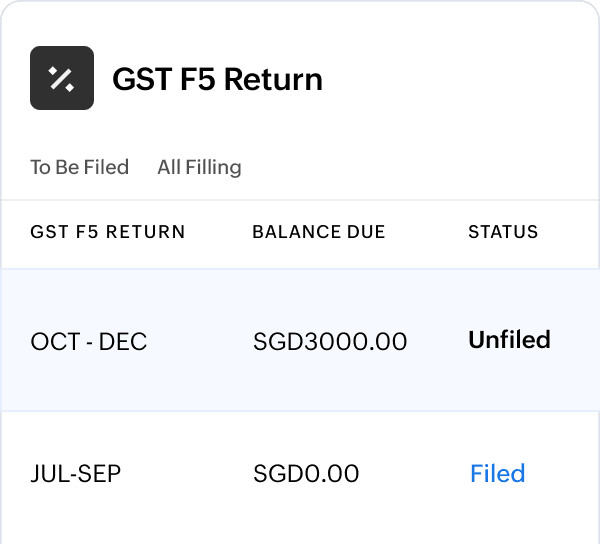The image size is (600, 544).
Task: Click the percent GST icon
Action: [62, 78]
